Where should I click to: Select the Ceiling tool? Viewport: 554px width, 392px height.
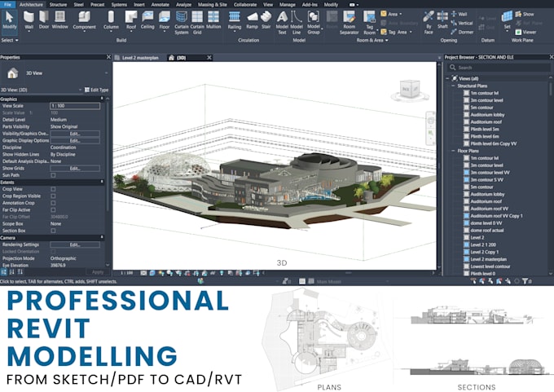point(147,20)
